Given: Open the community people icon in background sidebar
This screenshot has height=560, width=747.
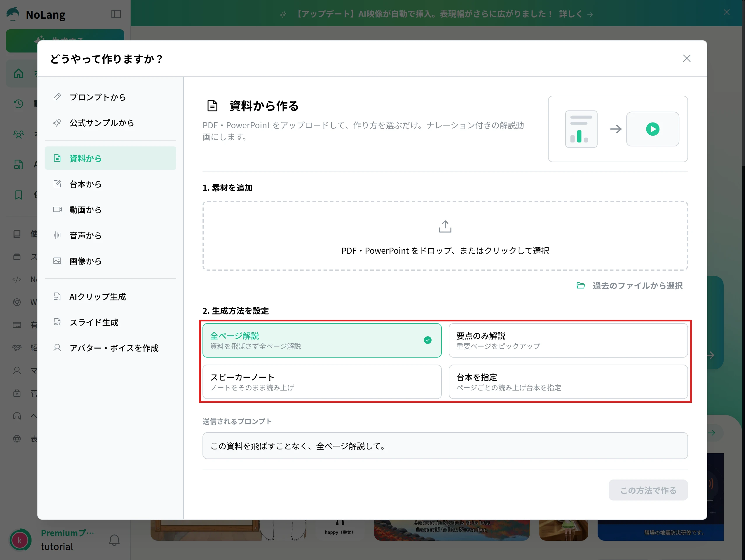Looking at the screenshot, I should [19, 134].
